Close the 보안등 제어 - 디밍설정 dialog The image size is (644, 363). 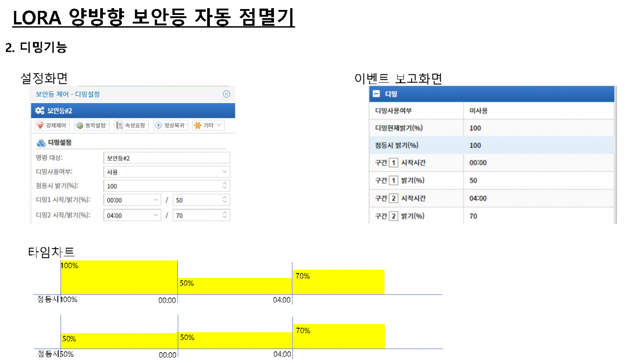(x=227, y=94)
